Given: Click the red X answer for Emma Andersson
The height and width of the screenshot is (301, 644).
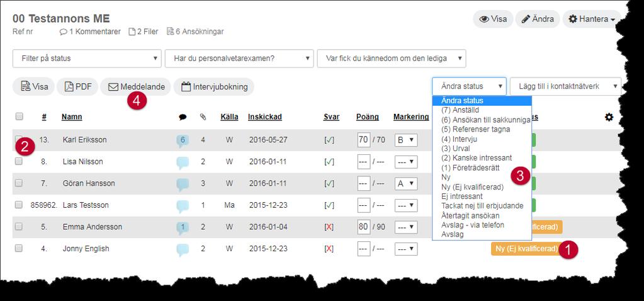Looking at the screenshot, I should coord(329,227).
